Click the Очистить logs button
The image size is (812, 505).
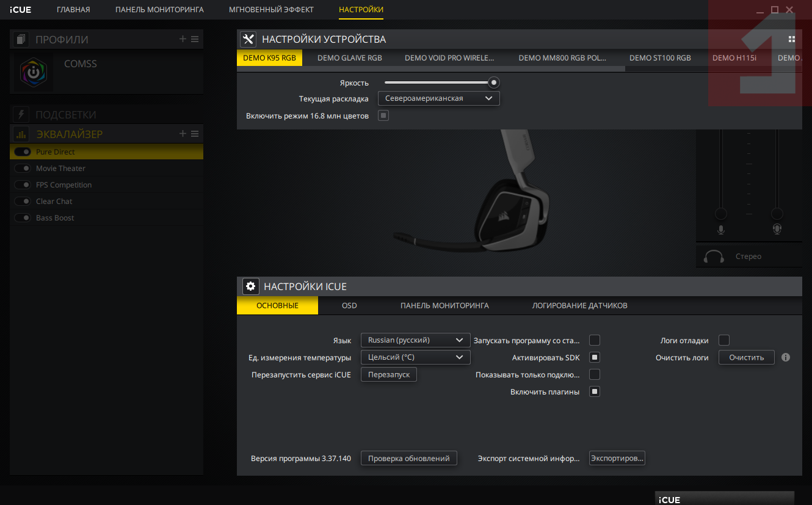click(x=747, y=357)
